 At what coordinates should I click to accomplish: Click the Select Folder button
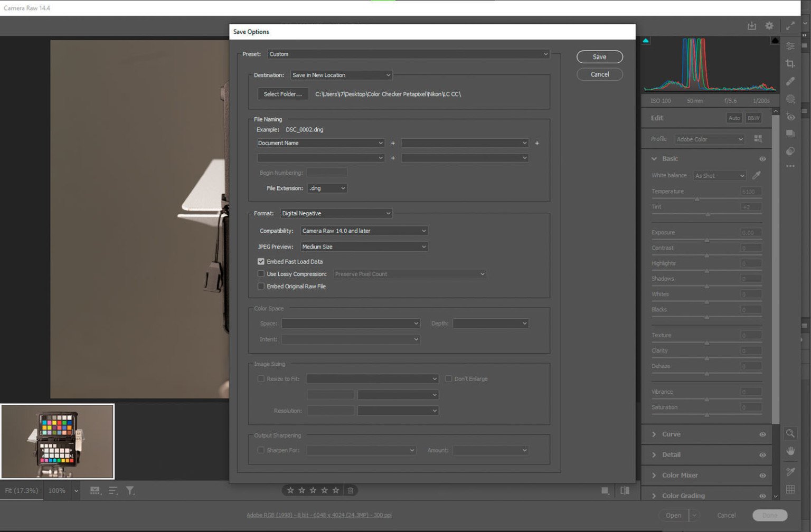click(x=283, y=93)
